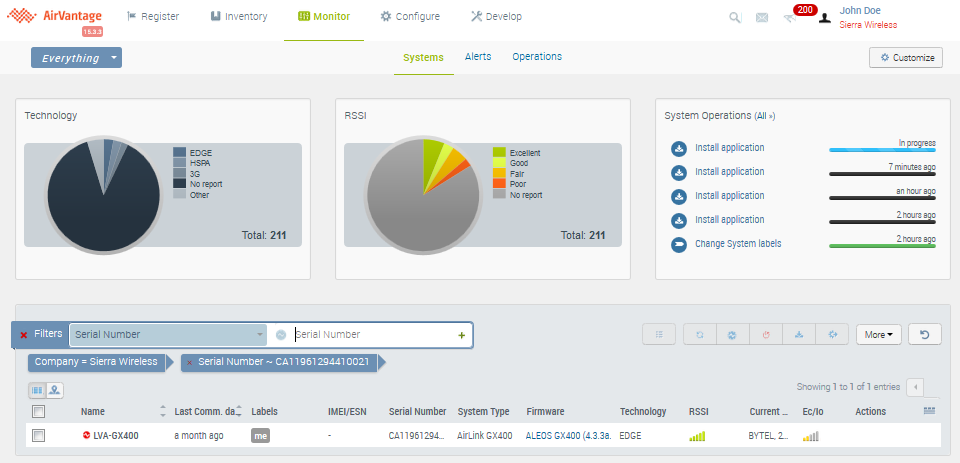Viewport: 960px width, 463px height.
Task: Open the In progress Install application link
Action: [x=730, y=148]
